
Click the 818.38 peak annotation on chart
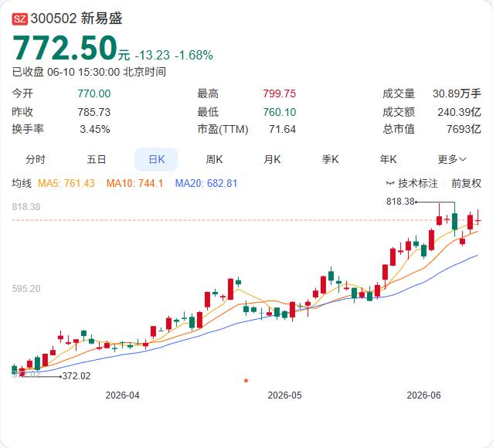point(400,201)
